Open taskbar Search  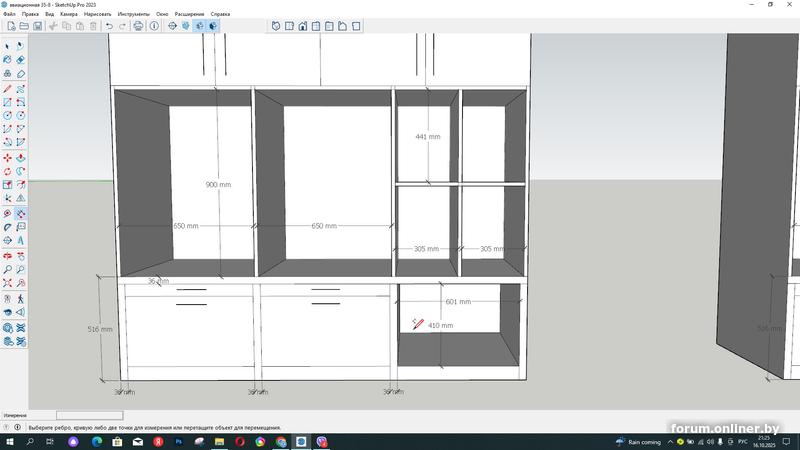point(30,442)
